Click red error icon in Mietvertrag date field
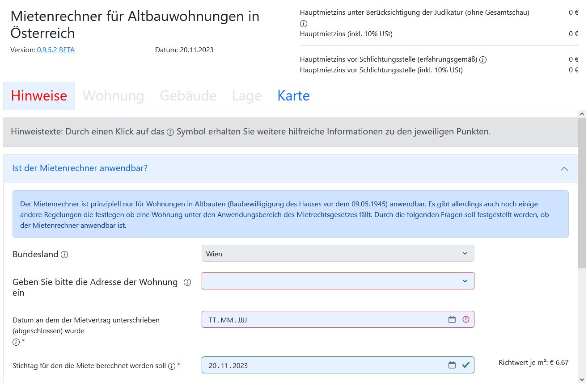588x385 pixels. point(466,319)
